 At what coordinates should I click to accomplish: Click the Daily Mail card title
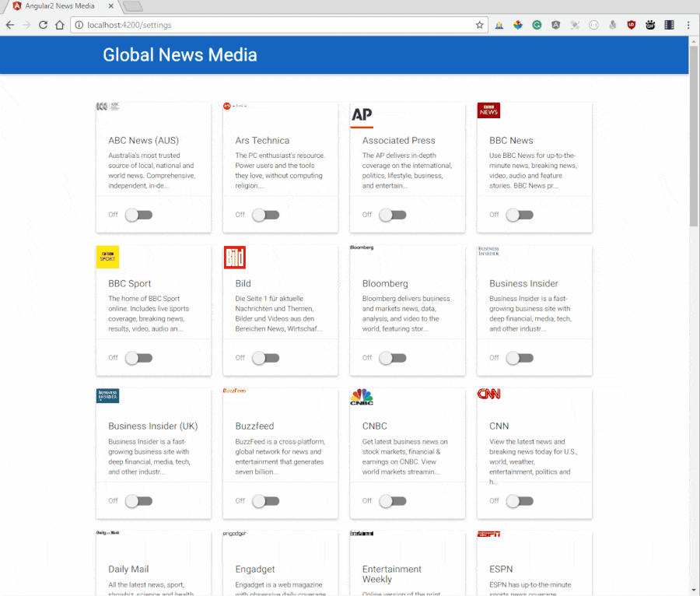(128, 570)
